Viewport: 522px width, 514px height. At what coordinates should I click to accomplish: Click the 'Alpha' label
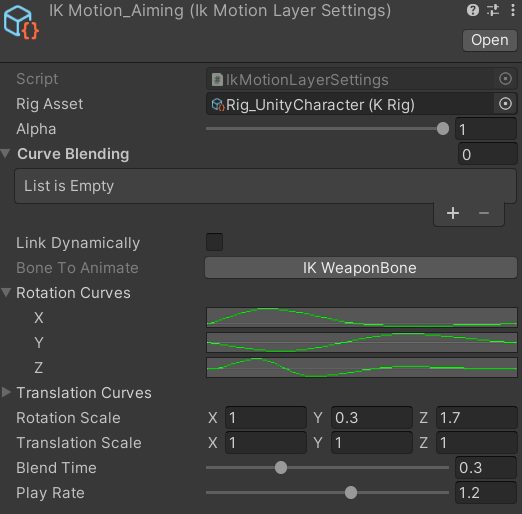pyautogui.click(x=36, y=129)
